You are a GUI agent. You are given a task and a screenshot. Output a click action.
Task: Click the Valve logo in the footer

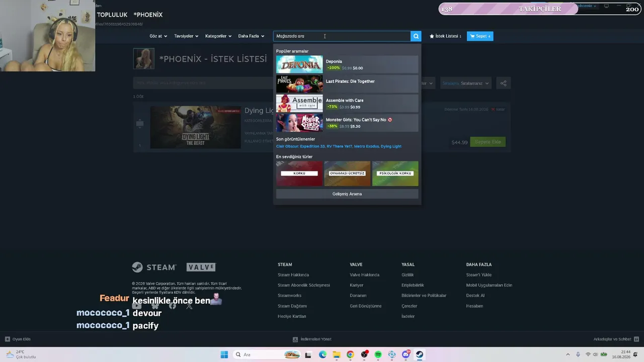[x=201, y=267]
